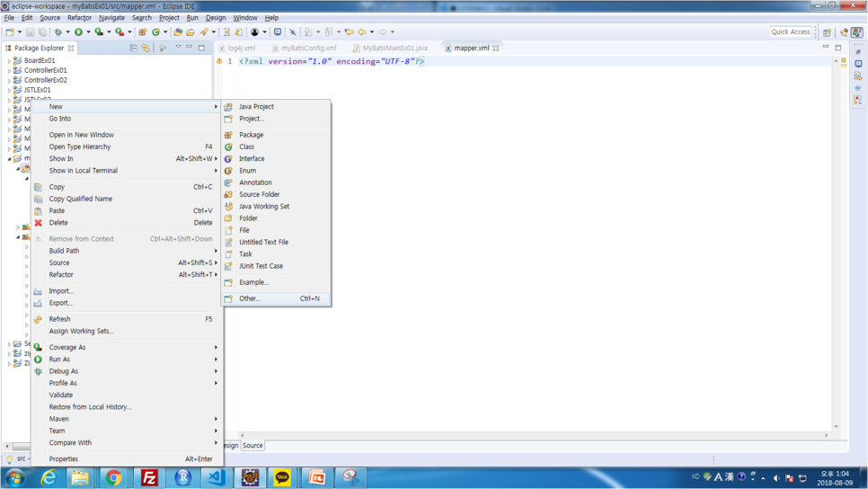Viewport: 868px width, 489px height.
Task: Select Properties in context menu
Action: coord(126,459)
